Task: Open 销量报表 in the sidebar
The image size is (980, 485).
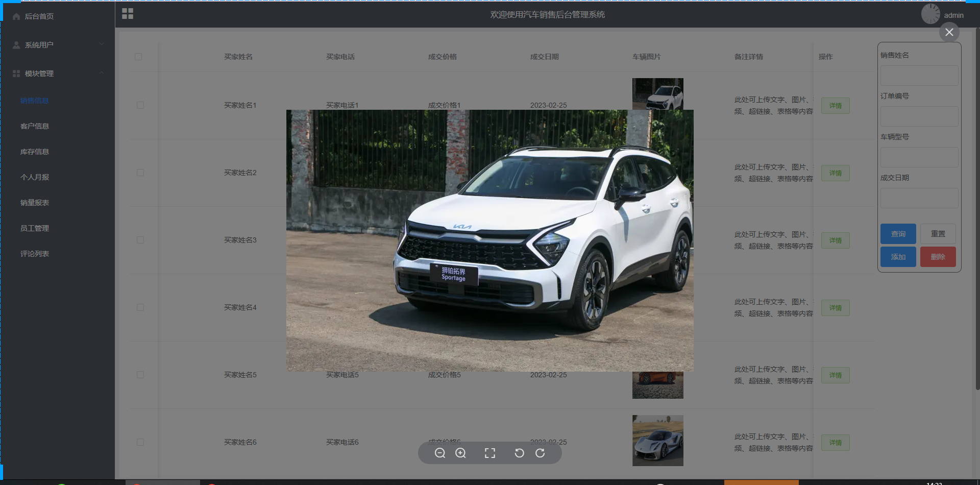Action: click(35, 203)
